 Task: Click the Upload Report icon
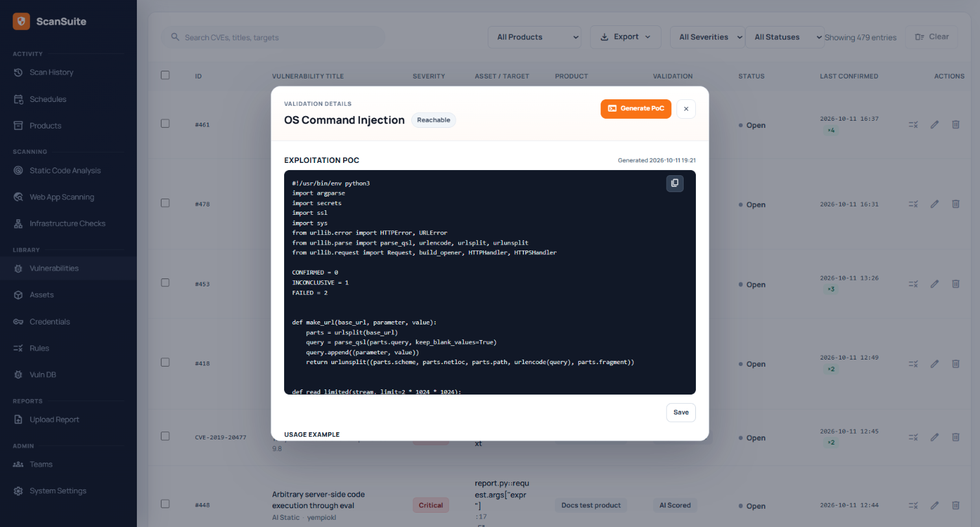point(18,420)
